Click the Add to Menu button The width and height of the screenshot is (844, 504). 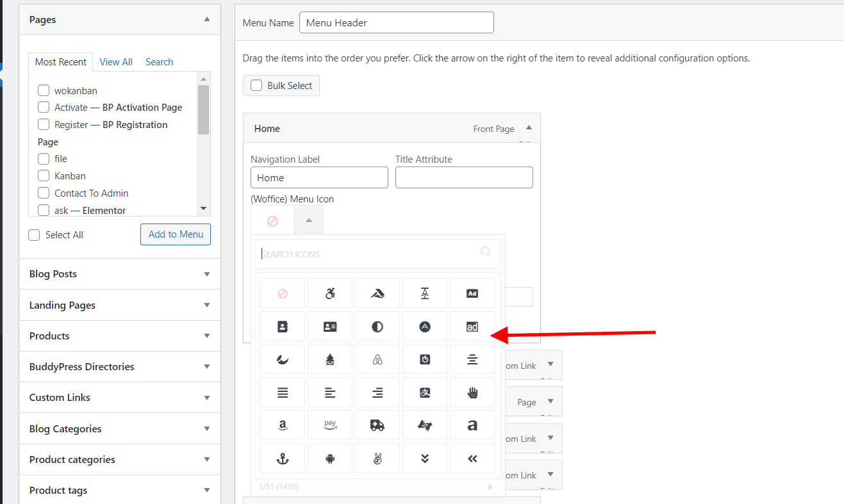click(175, 234)
